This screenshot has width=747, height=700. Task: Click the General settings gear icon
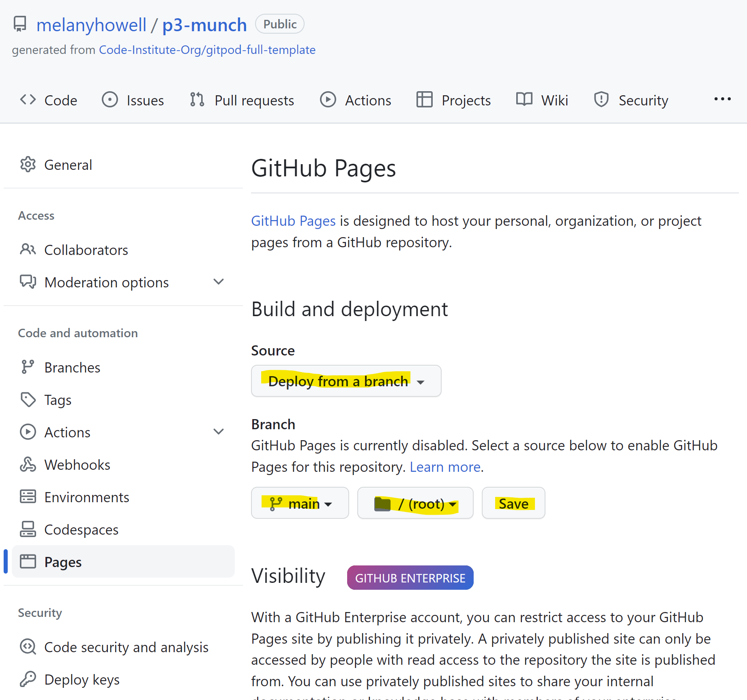pyautogui.click(x=28, y=165)
